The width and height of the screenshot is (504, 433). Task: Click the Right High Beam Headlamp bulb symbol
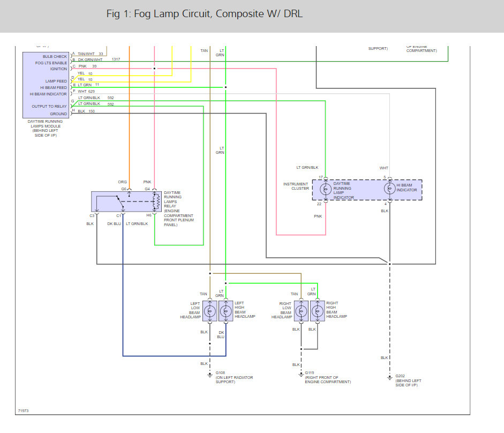318,311
